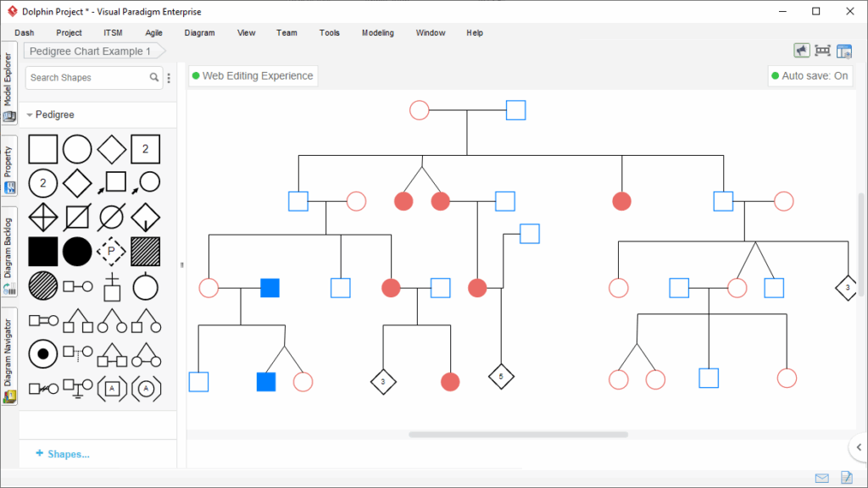The height and width of the screenshot is (488, 868).
Task: Select the topmost empty circle in the diagram
Action: (419, 110)
